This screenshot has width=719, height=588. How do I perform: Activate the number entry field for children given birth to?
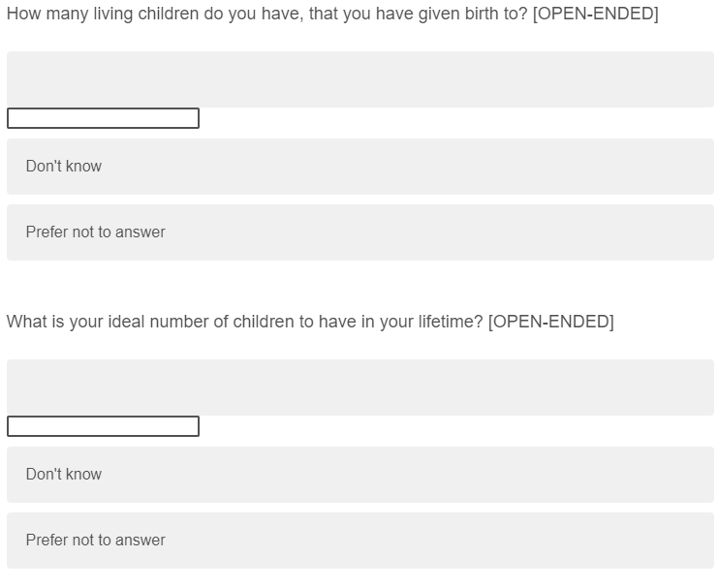point(103,118)
